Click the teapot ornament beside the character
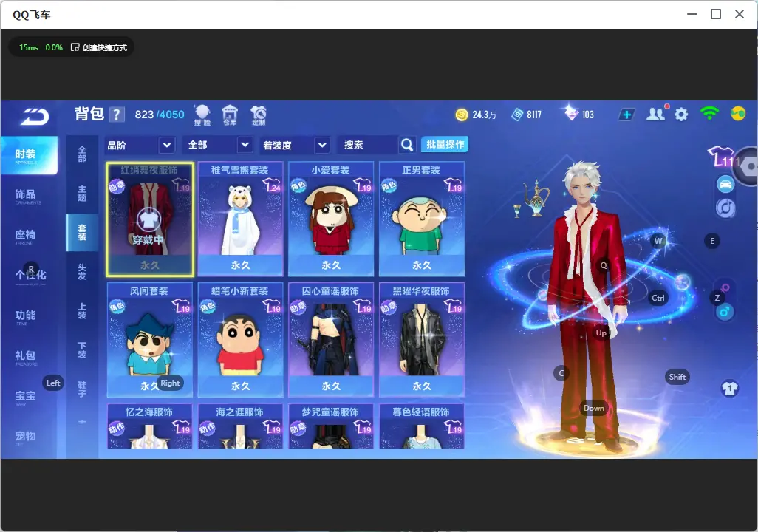 tap(537, 198)
